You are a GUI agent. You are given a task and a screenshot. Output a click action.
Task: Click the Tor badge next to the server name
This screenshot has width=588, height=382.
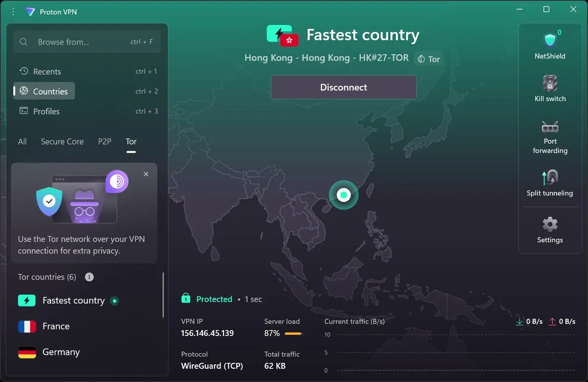coord(428,58)
